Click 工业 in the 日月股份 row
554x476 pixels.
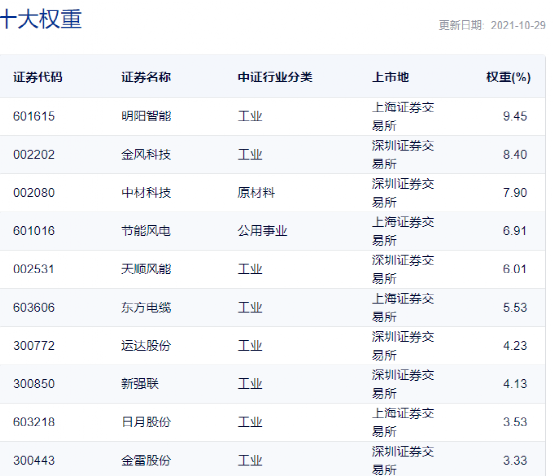tap(250, 422)
